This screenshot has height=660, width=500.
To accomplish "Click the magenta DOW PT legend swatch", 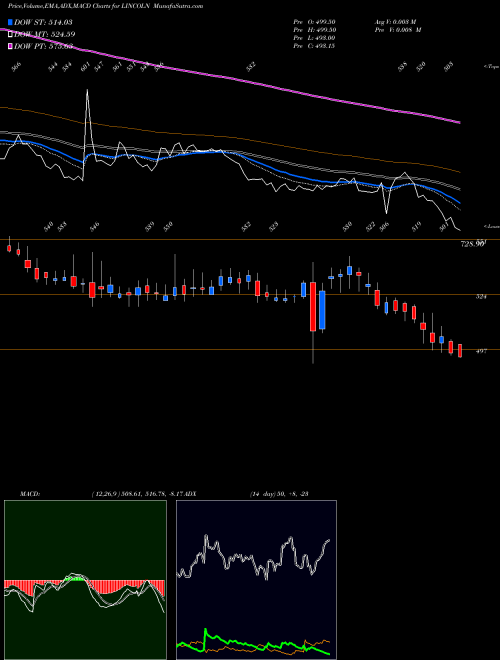I will coord(10,46).
